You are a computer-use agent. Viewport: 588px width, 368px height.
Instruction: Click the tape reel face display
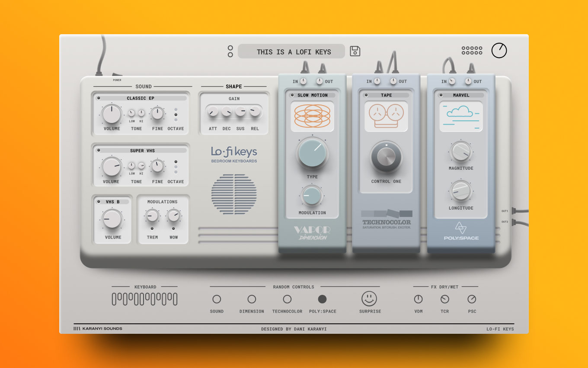[386, 116]
